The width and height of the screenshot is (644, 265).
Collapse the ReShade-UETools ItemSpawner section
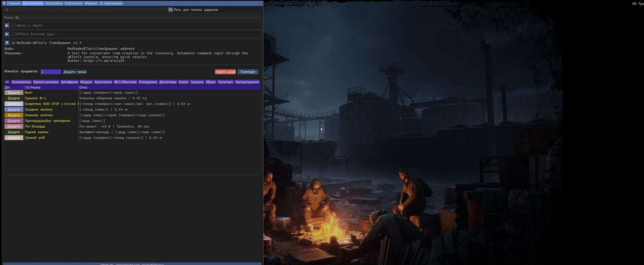[x=7, y=43]
